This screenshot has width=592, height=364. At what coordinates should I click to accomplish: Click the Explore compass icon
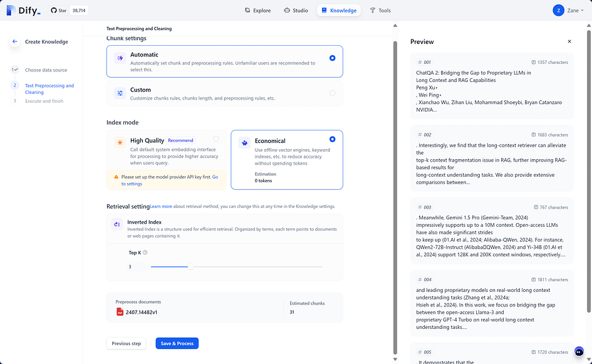pyautogui.click(x=247, y=11)
